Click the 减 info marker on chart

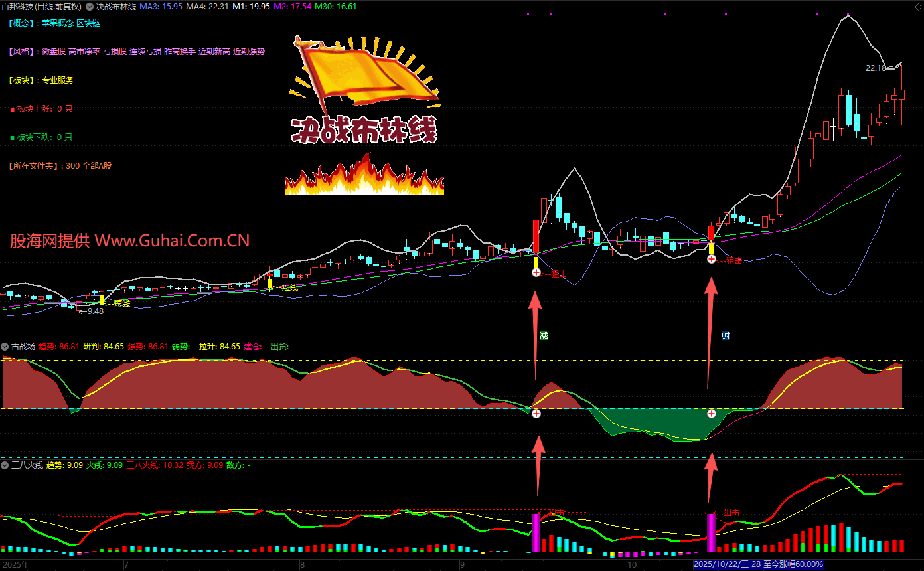(x=544, y=335)
